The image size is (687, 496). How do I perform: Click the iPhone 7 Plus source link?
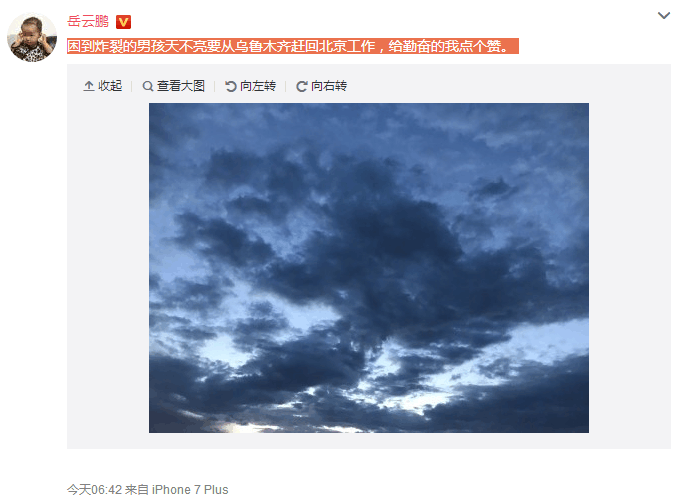point(190,489)
